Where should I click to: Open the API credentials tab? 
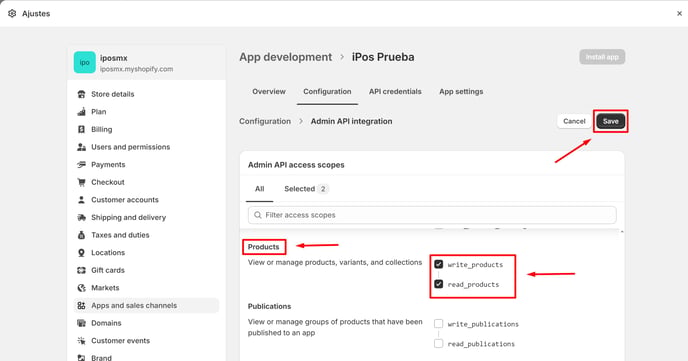tap(395, 92)
